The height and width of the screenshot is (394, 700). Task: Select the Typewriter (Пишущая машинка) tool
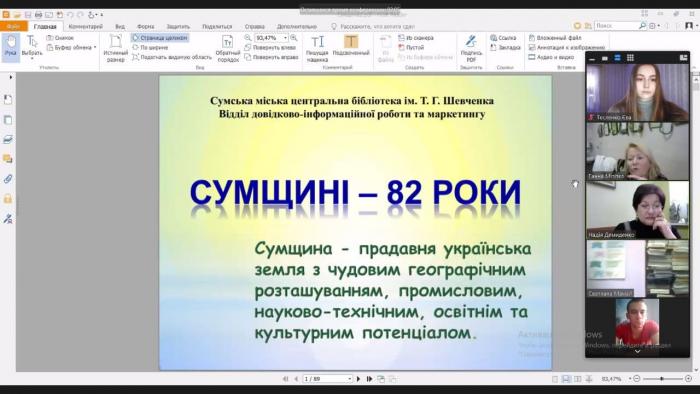[317, 48]
